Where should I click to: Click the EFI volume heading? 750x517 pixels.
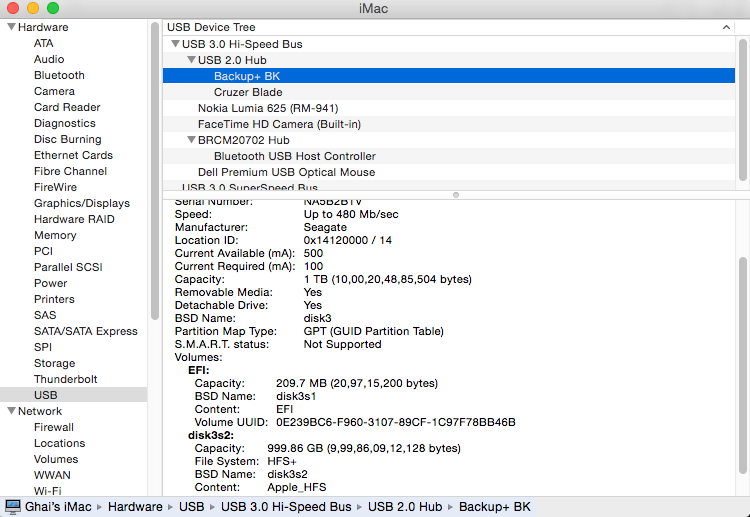pyautogui.click(x=199, y=370)
